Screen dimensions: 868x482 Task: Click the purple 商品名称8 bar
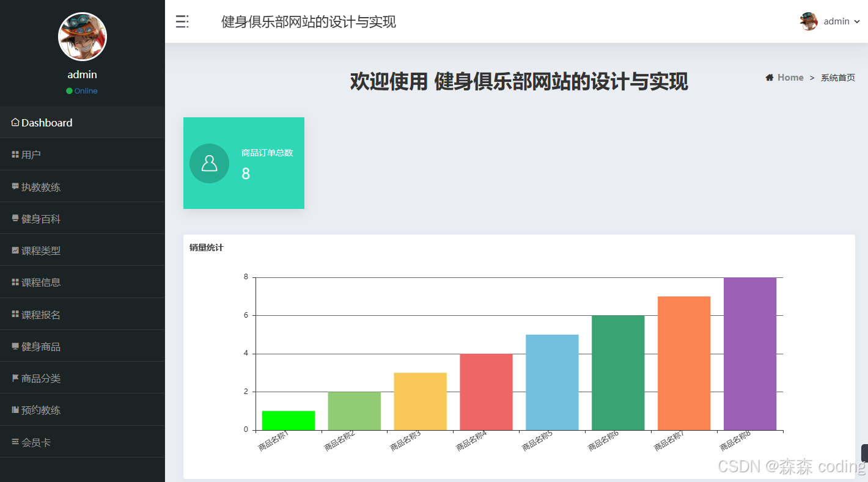tap(750, 354)
